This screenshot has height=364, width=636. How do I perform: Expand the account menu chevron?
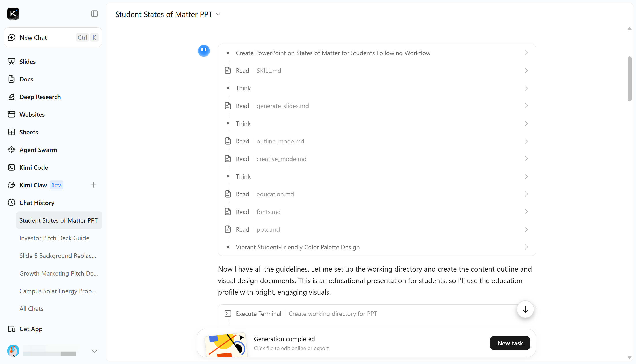pyautogui.click(x=94, y=351)
